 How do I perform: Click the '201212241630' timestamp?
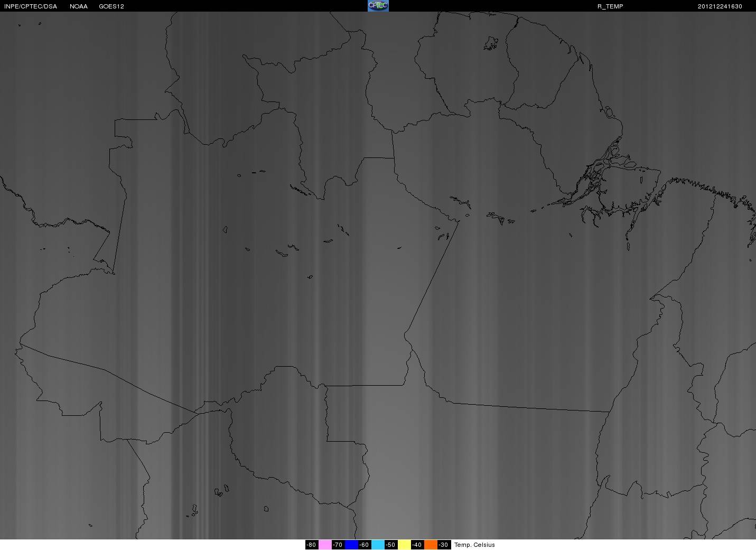click(x=720, y=6)
